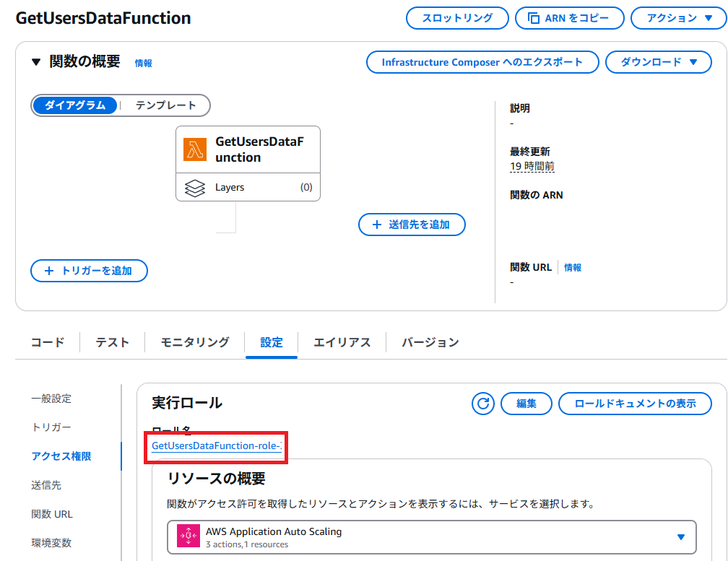Screen dimensions: 728x561
Task: Click the 関数の ARN label
Action: [536, 196]
